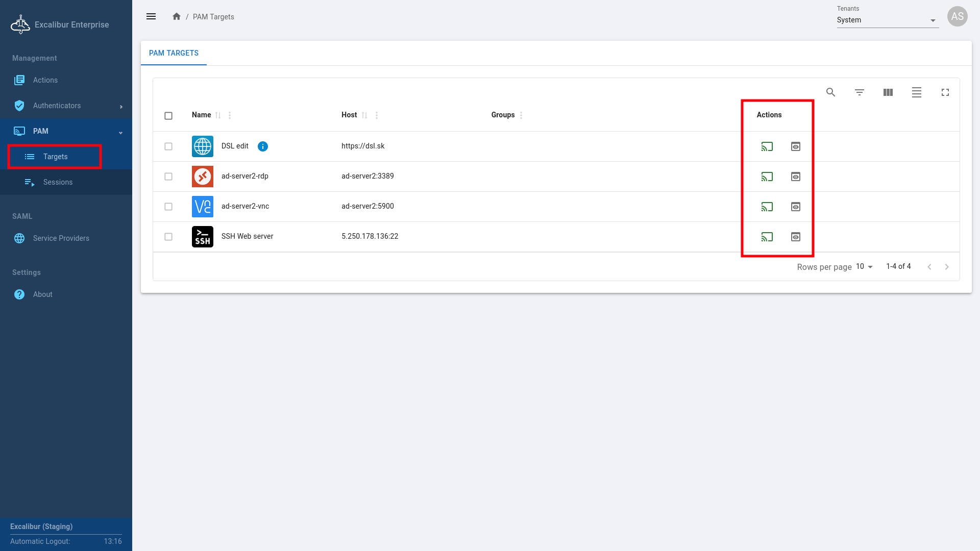980x551 pixels.
Task: Go to Service Providers in the sidebar
Action: pos(61,238)
